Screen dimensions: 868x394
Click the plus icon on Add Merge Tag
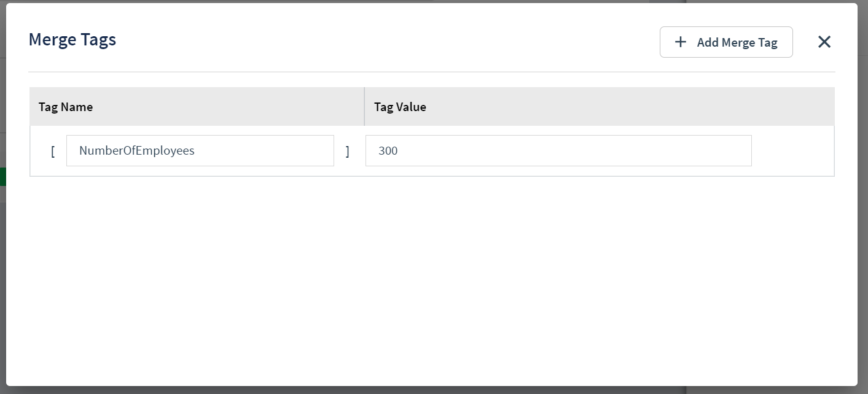click(x=681, y=42)
